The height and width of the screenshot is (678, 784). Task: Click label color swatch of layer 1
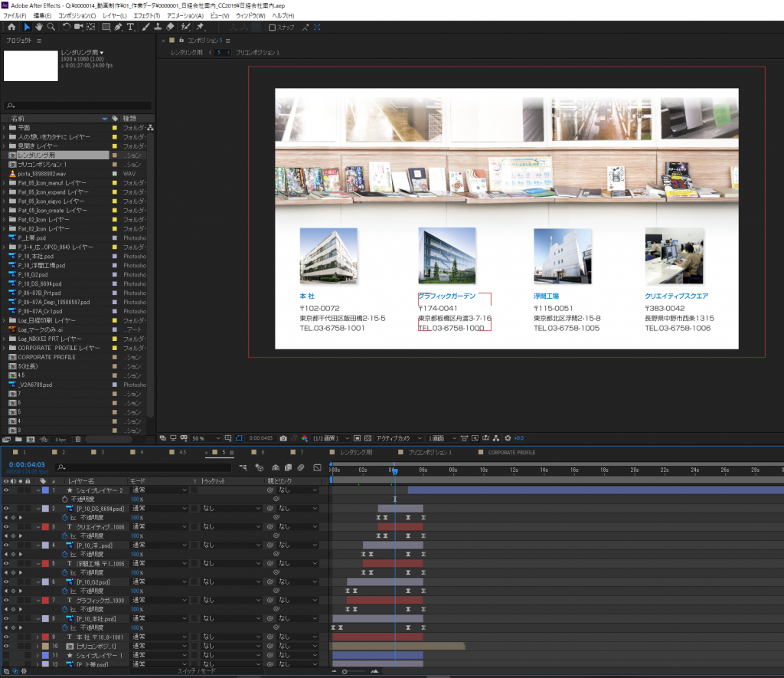45,490
